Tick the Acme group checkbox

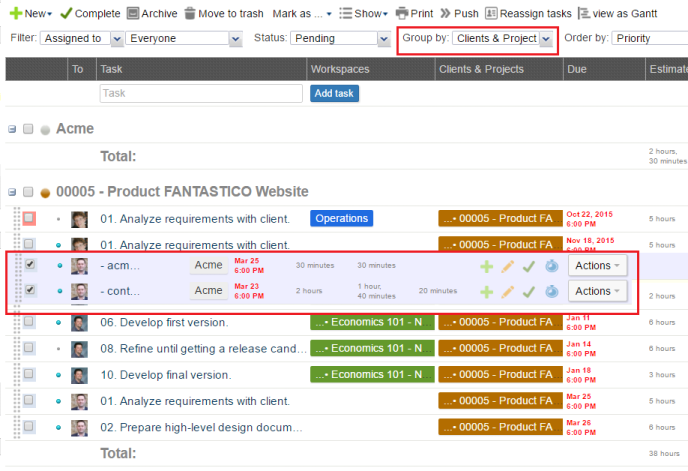[x=29, y=129]
